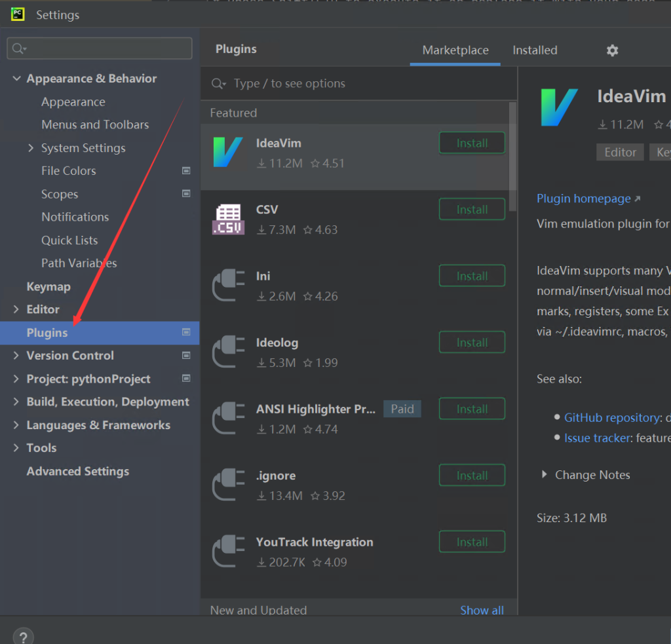Click the .ignore plugin plug icon
Image resolution: width=671 pixels, height=644 pixels.
point(228,485)
